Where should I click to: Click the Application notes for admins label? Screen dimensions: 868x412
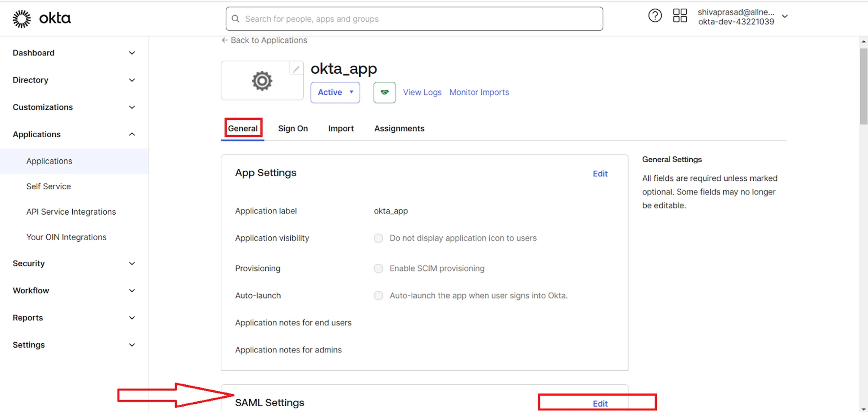pos(288,350)
